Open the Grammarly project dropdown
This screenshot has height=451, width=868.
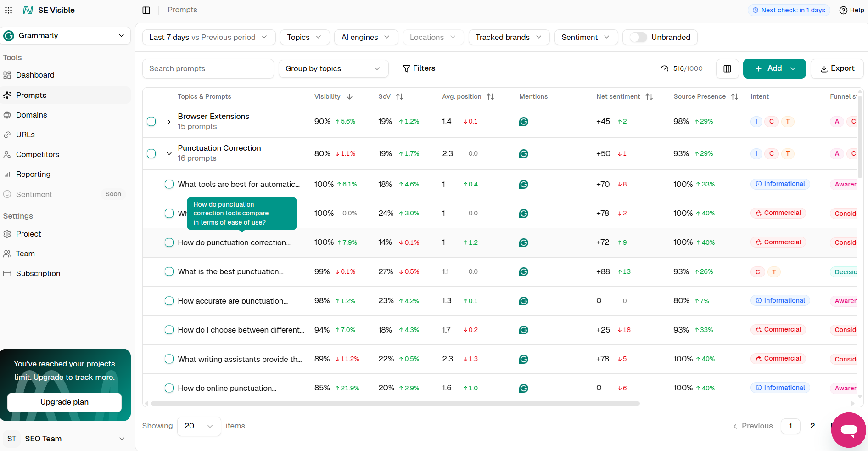coord(65,35)
